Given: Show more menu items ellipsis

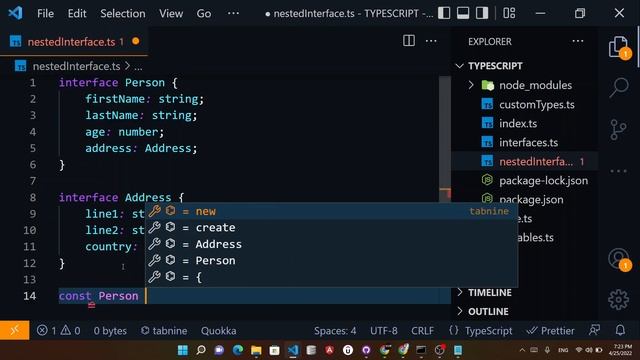Looking at the screenshot, I should [x=233, y=13].
